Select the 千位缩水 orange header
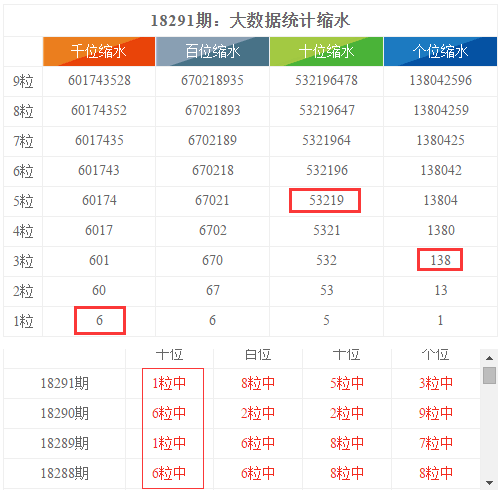Screen dimensions: 498x490 99,51
